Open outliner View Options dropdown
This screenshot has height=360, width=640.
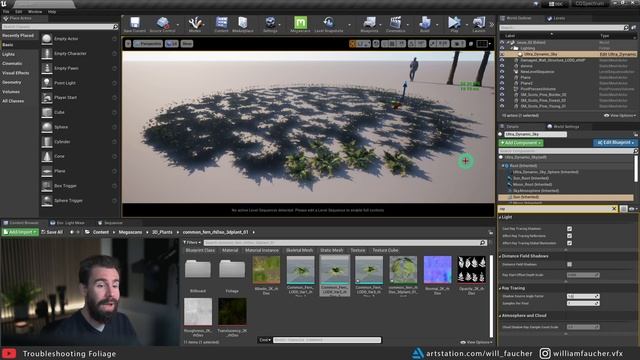tap(620, 116)
